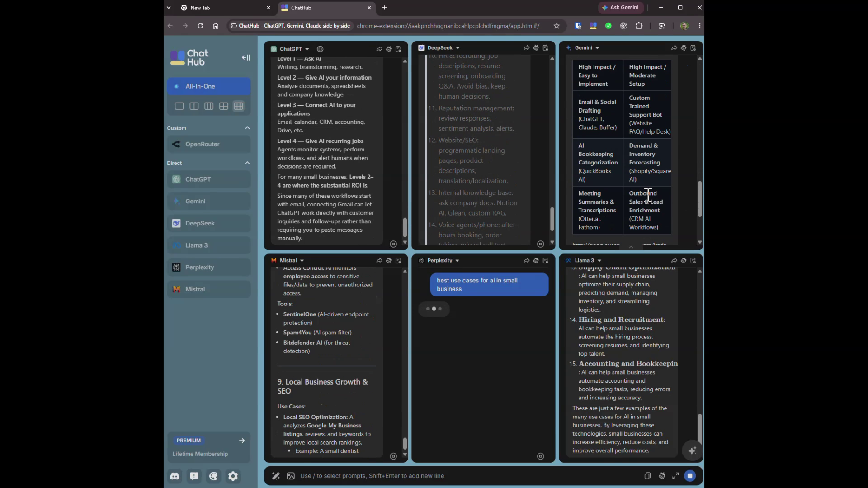Toggle web access globe in ChatGPT panel
Image resolution: width=868 pixels, height=488 pixels.
coord(320,49)
